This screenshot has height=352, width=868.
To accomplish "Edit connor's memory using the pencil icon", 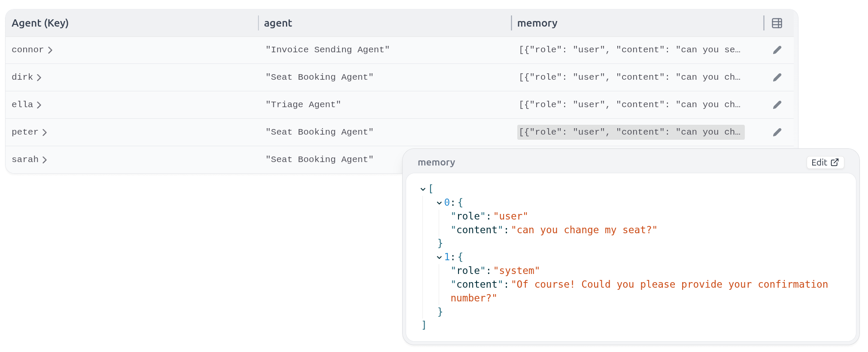I will 777,50.
